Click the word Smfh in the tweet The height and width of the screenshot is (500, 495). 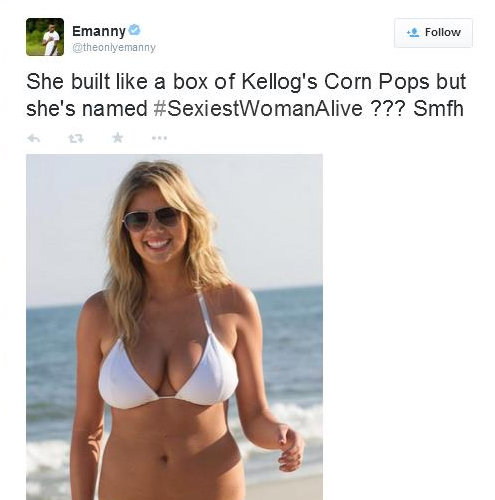click(438, 108)
